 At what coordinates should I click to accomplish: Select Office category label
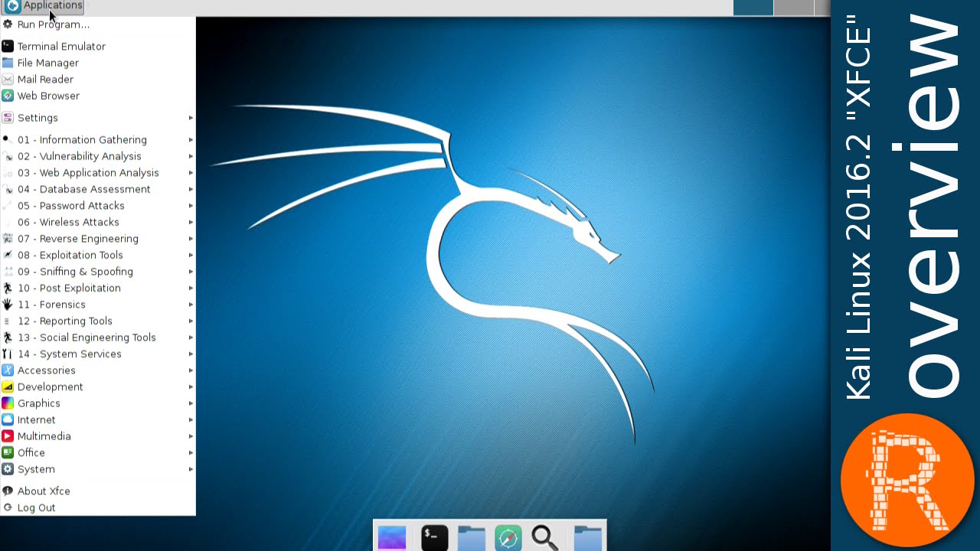pyautogui.click(x=31, y=452)
